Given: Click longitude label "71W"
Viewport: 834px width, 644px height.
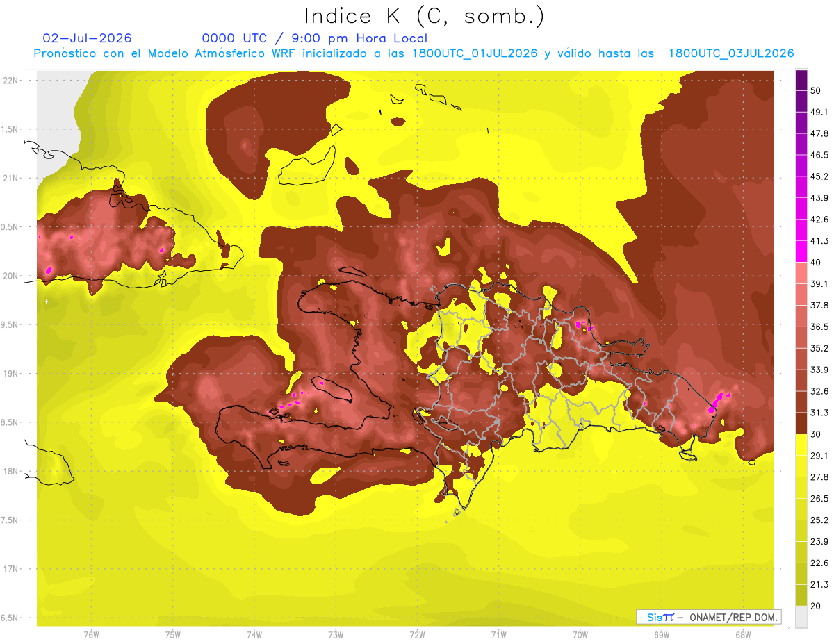Looking at the screenshot, I should click(498, 634).
